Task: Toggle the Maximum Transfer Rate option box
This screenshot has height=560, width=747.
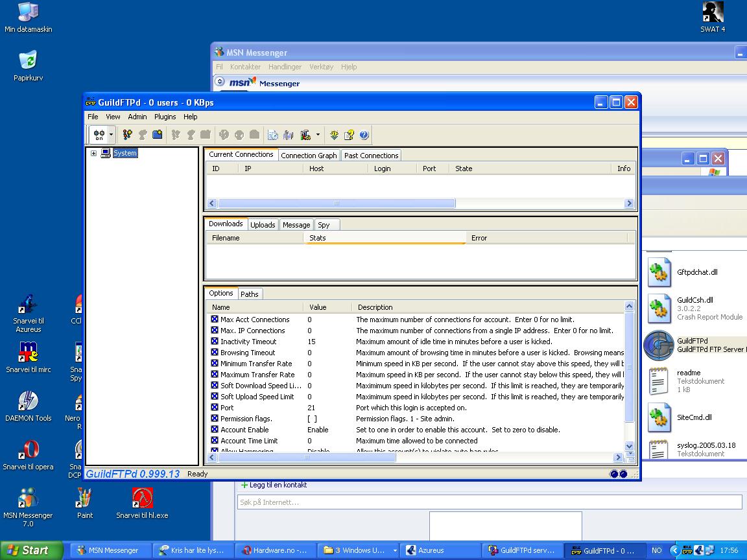Action: click(x=215, y=374)
